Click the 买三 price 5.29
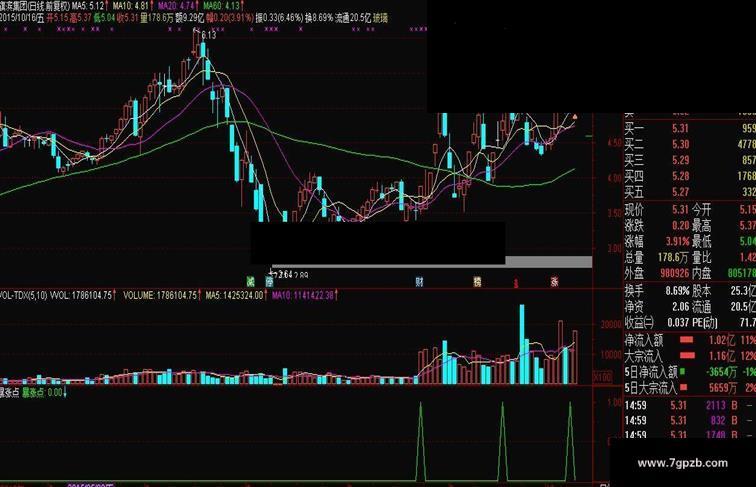This screenshot has width=756, height=487. [x=680, y=160]
